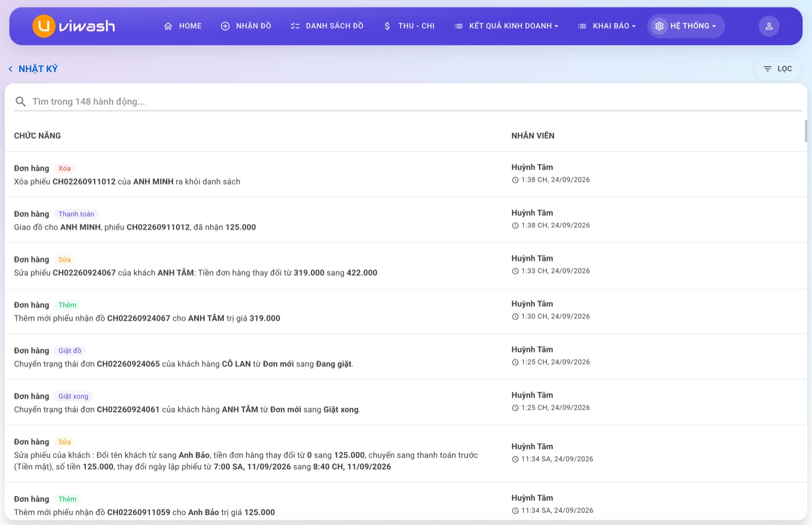Open the THU - CHI menu

[x=409, y=26]
